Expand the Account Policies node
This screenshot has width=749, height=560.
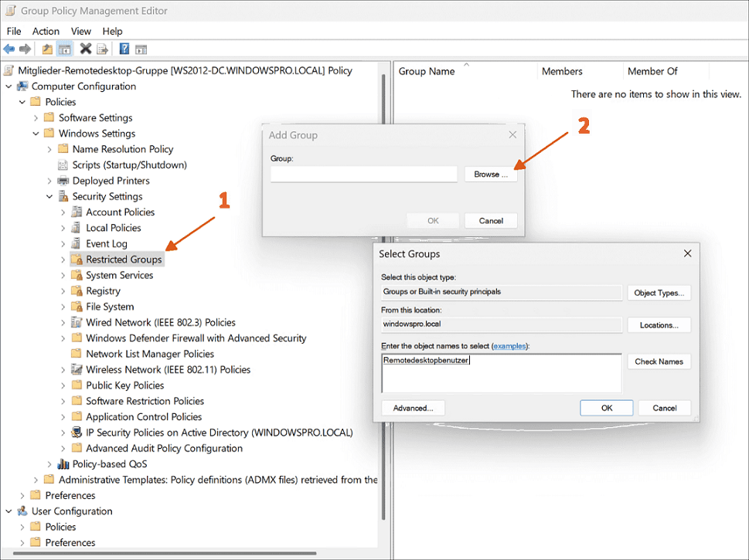63,212
